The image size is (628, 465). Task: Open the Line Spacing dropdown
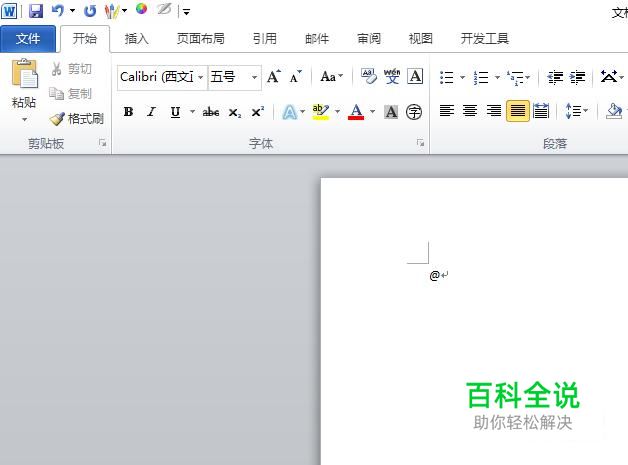[576, 111]
